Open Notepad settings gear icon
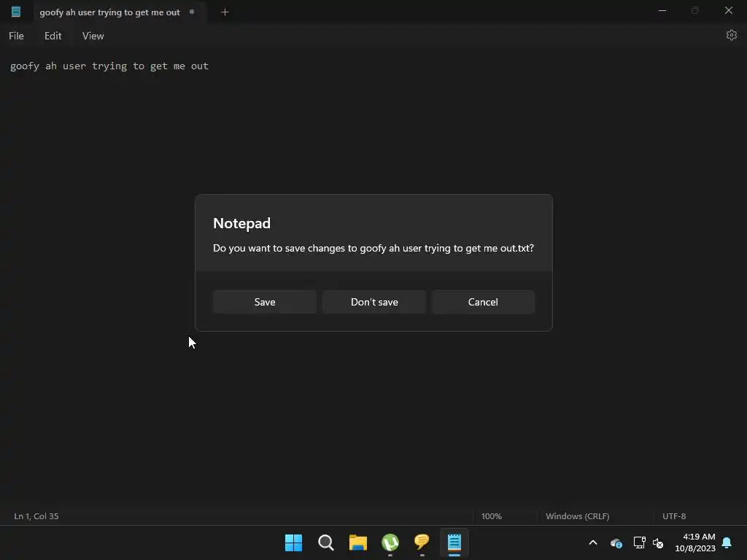This screenshot has width=747, height=560. pos(731,35)
